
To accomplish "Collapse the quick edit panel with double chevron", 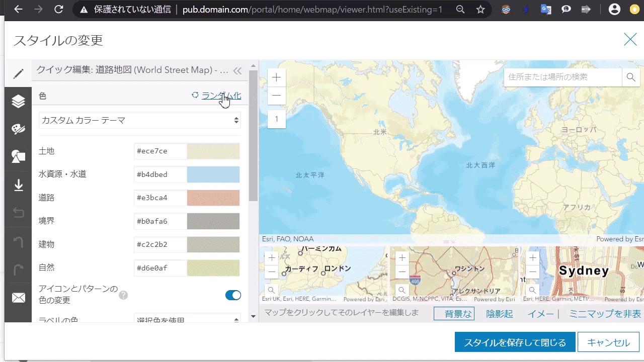I will pyautogui.click(x=237, y=71).
